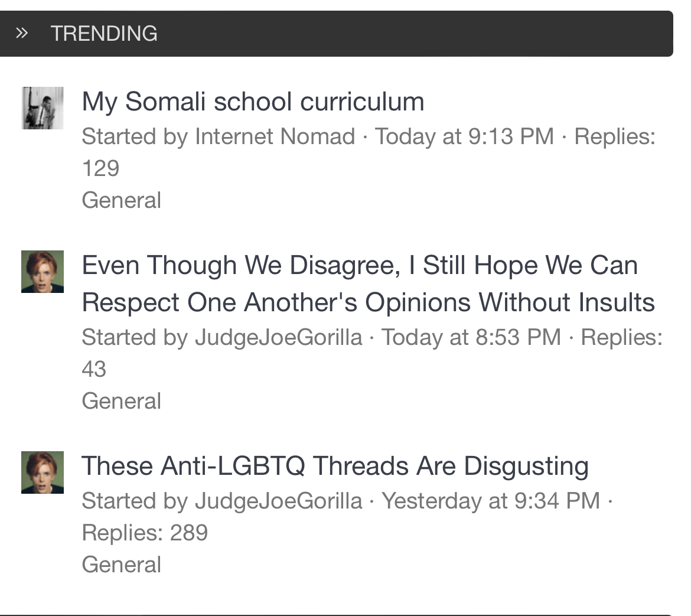
Task: Click the 'Yesterday at 9:34 PM' timestamp
Action: 491,501
